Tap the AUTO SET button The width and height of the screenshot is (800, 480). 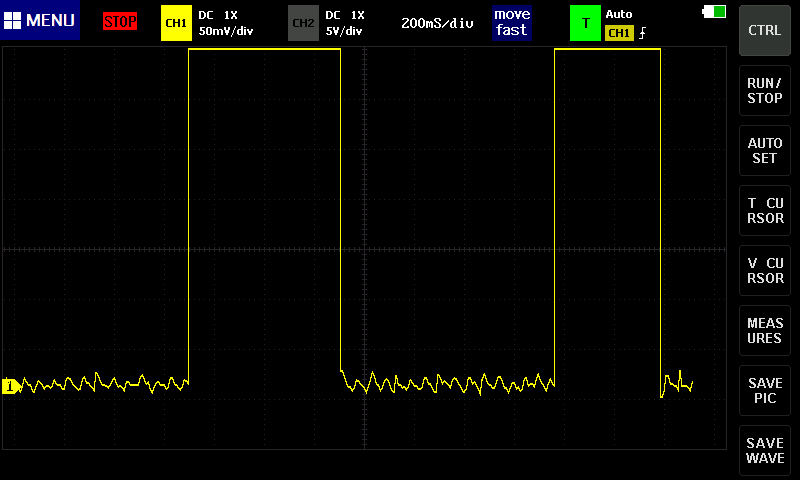pos(764,150)
